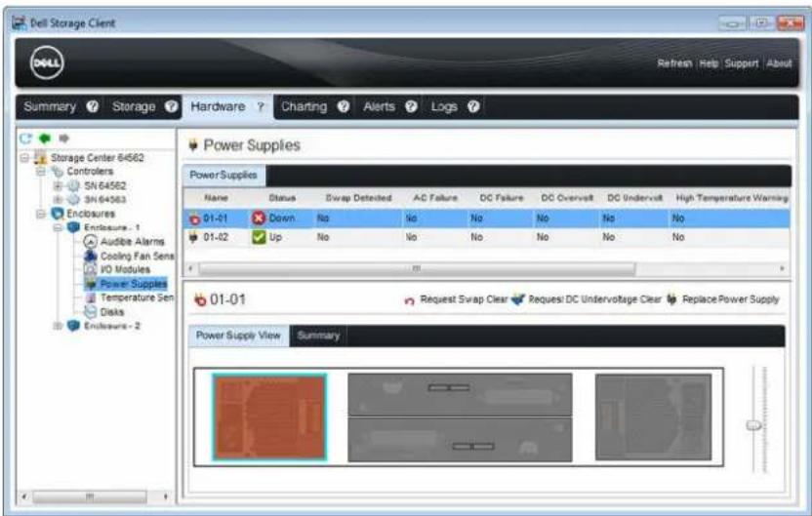Collapse the Enclosures tree node
The height and width of the screenshot is (516, 812).
pyautogui.click(x=41, y=214)
